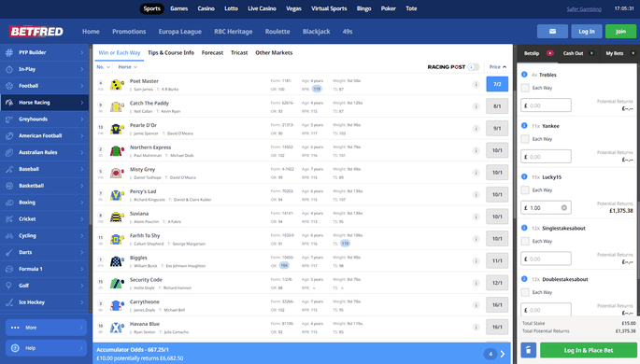The width and height of the screenshot is (640, 364).
Task: Click the green Join button
Action: point(620,32)
